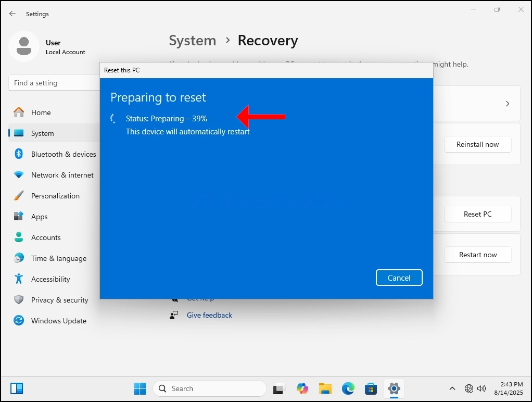Viewport: 532px width, 402px height.
Task: Show hidden system tray icons
Action: pos(452,388)
